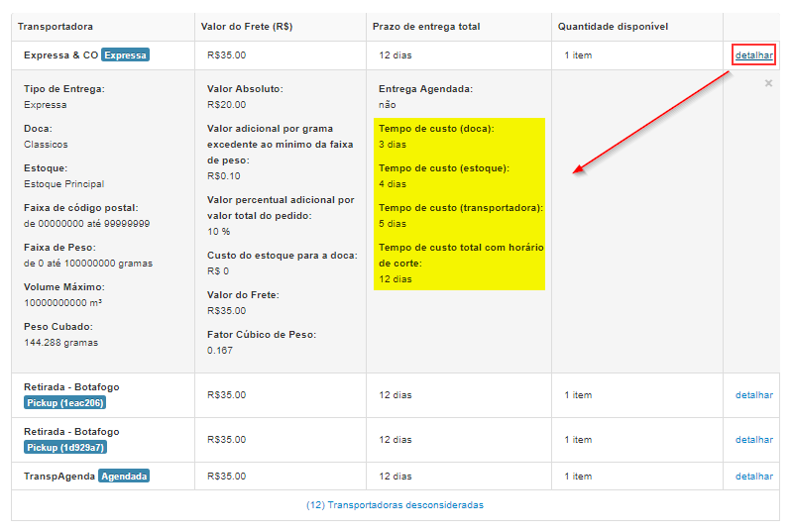Select the Prazo de entrega total header
Viewport: 793px width, 532px height.
[426, 26]
